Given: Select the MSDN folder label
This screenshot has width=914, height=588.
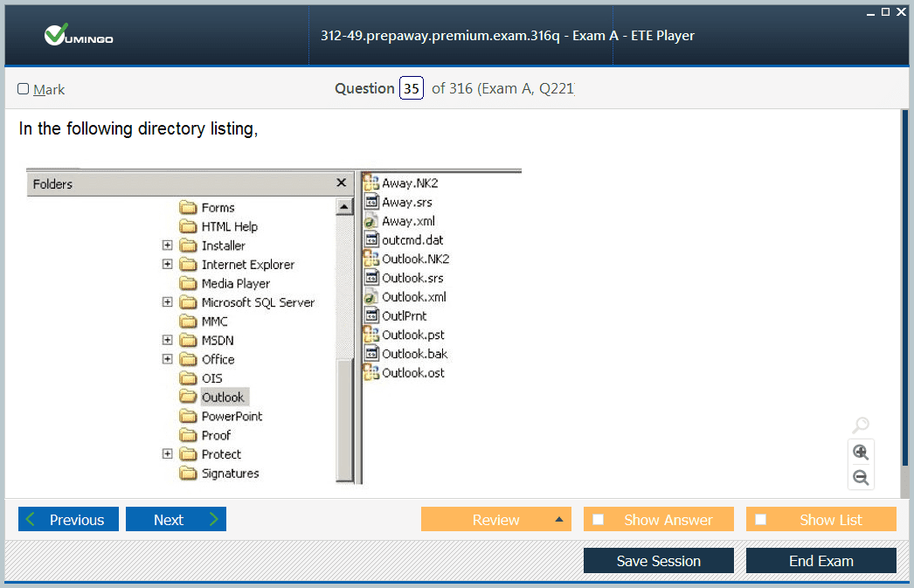Looking at the screenshot, I should tap(218, 341).
